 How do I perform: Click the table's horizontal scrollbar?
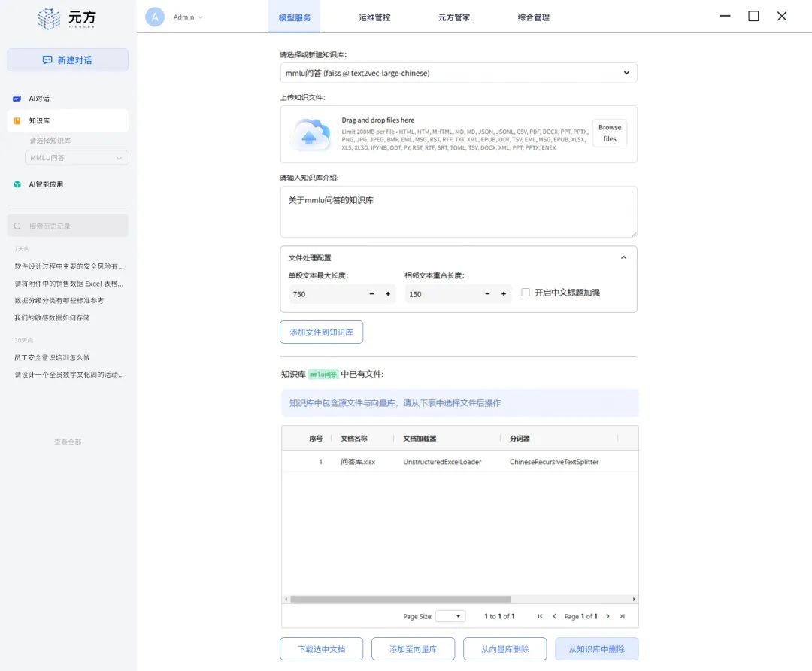coord(400,600)
